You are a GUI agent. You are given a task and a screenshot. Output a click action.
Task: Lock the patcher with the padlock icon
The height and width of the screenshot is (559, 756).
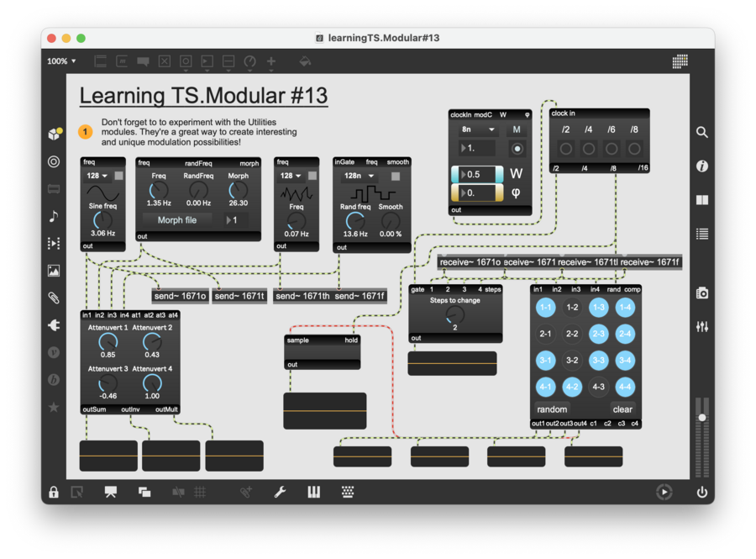(54, 493)
